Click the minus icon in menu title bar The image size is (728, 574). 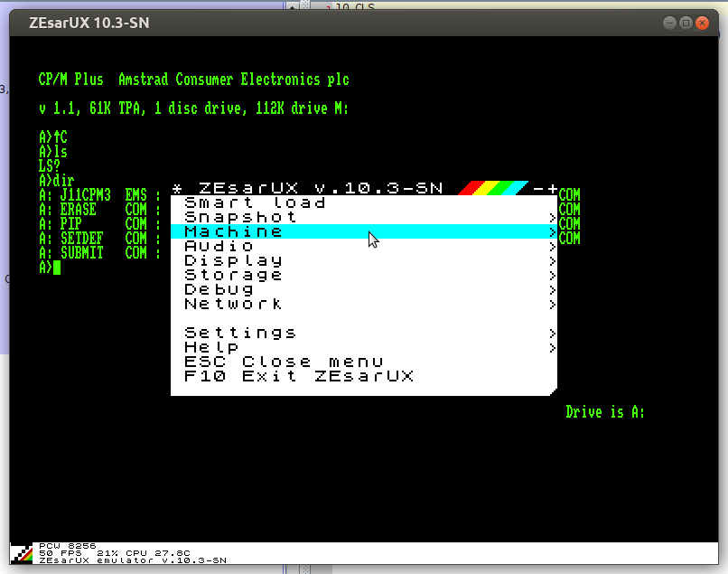(538, 189)
